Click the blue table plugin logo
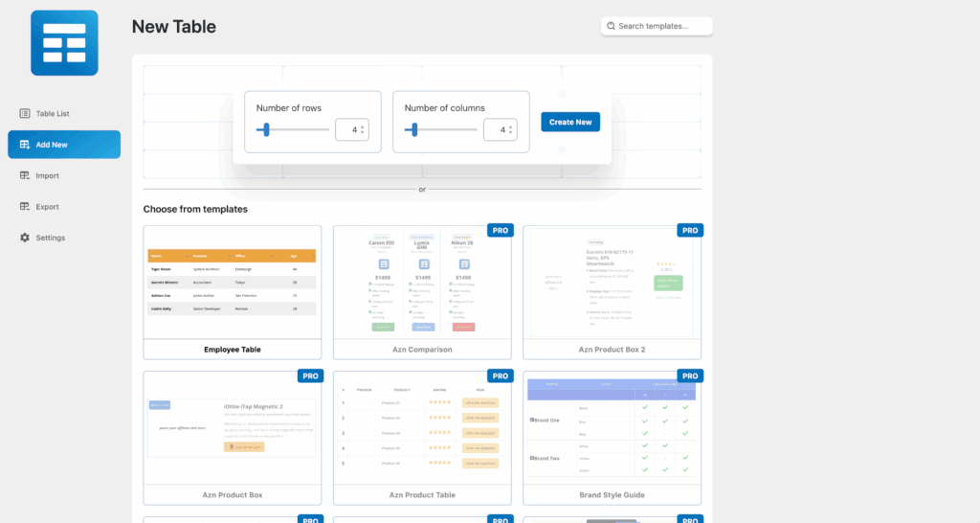980x523 pixels. click(64, 42)
